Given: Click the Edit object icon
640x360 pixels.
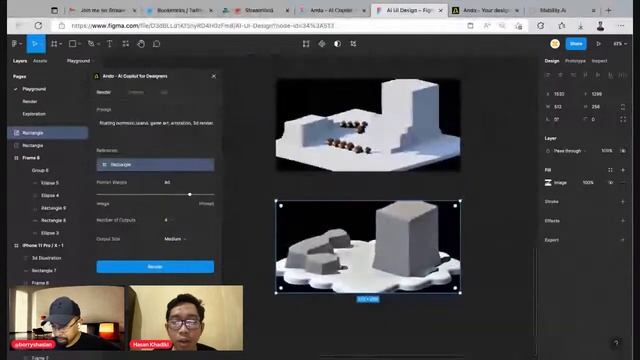Looking at the screenshot, I should (x=306, y=44).
